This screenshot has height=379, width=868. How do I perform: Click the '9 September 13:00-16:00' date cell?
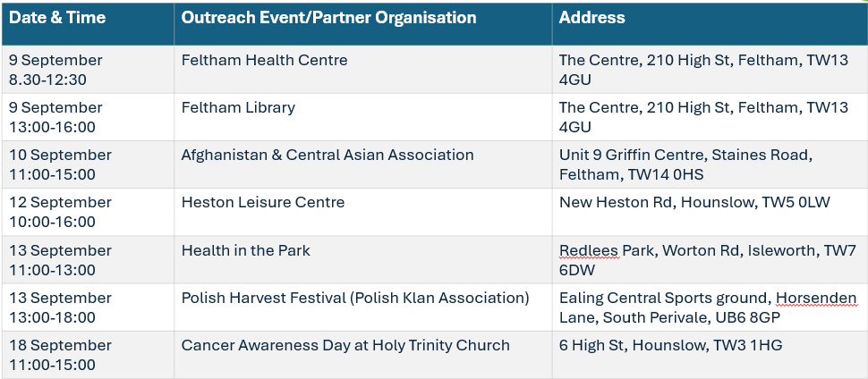[88, 117]
